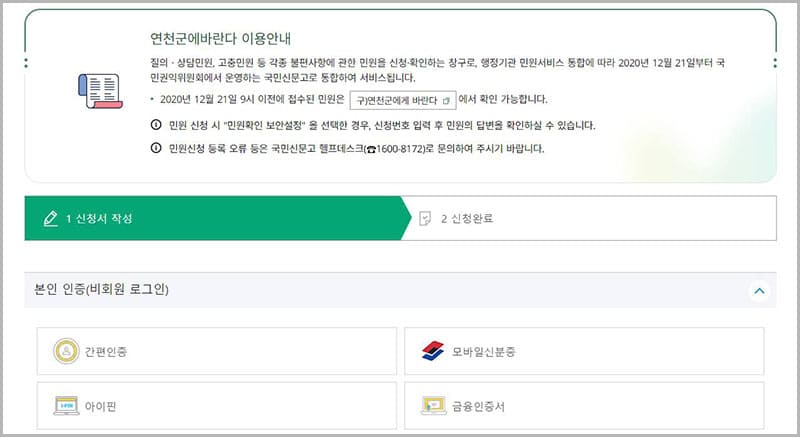The width and height of the screenshot is (800, 437).
Task: Click the 금융인증서 certificate icon
Action: click(433, 406)
